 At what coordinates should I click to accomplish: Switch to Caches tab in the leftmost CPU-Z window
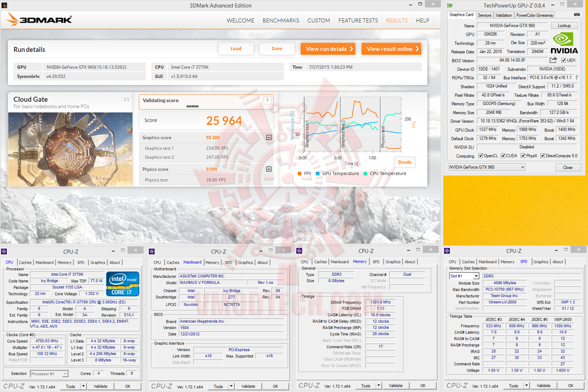coord(25,263)
